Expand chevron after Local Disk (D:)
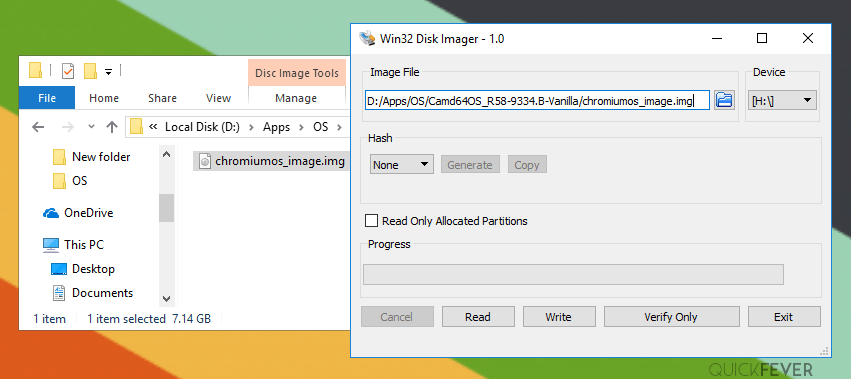 click(251, 127)
